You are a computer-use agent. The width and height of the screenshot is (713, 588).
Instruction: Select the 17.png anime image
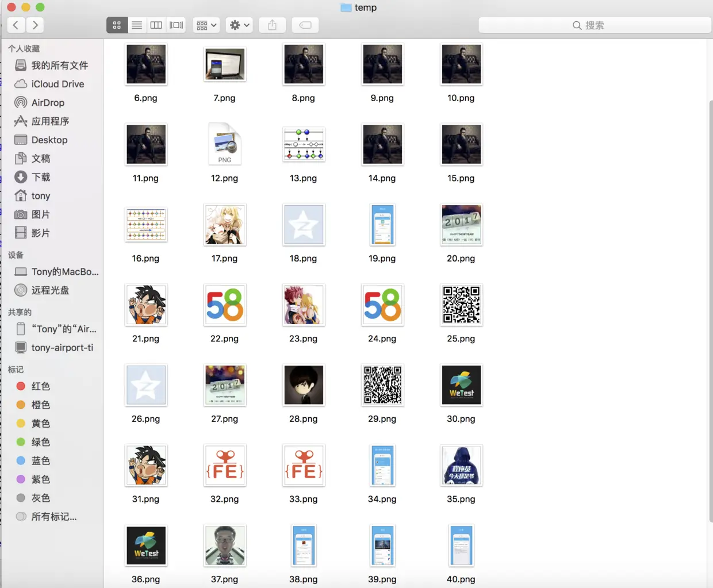pos(225,225)
